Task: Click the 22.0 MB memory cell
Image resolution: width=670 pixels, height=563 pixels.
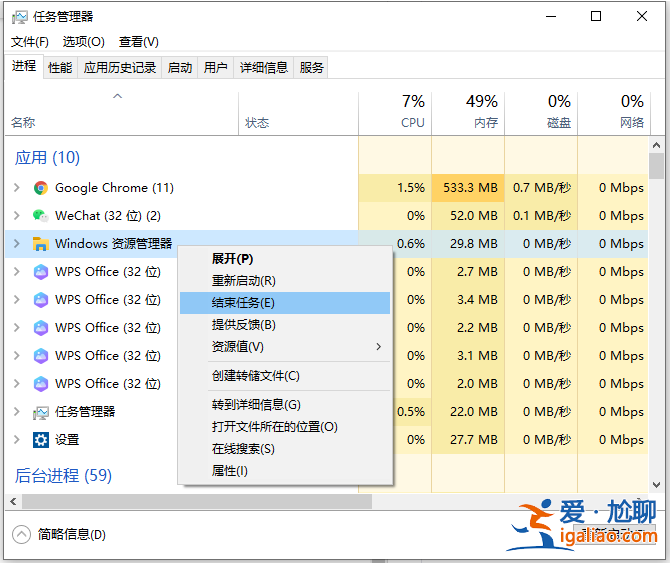Action: [x=468, y=411]
